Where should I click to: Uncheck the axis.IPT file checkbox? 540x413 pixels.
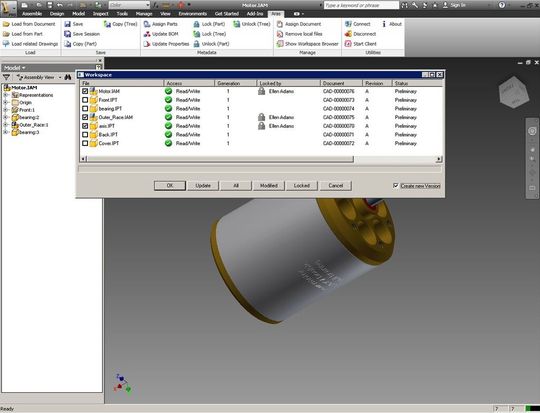85,126
